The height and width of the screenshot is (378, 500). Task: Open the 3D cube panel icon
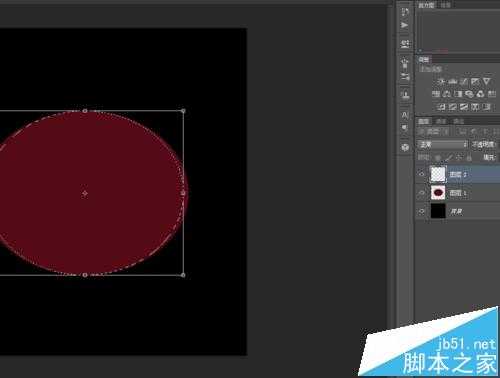pyautogui.click(x=405, y=147)
